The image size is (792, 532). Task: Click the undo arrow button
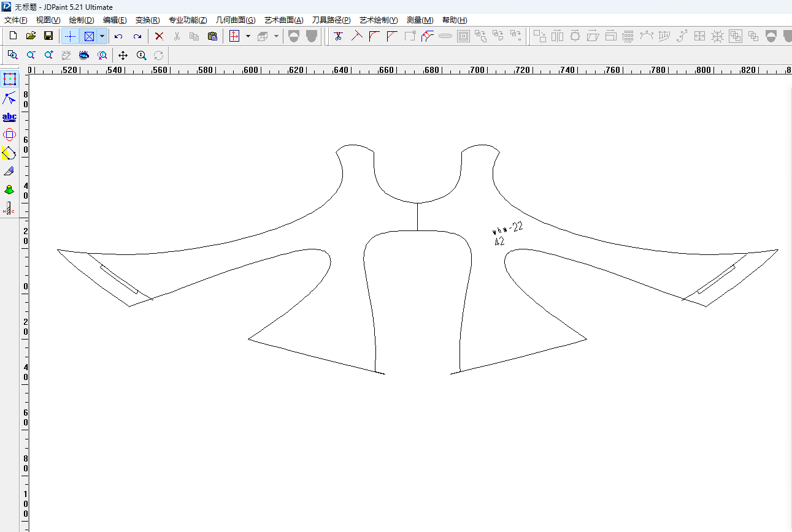coord(118,36)
